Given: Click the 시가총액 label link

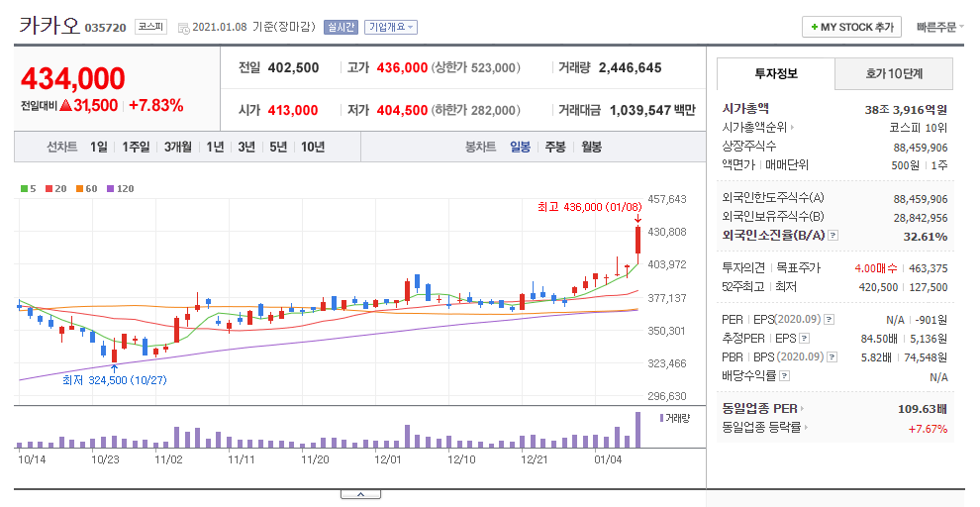Looking at the screenshot, I should 745,109.
